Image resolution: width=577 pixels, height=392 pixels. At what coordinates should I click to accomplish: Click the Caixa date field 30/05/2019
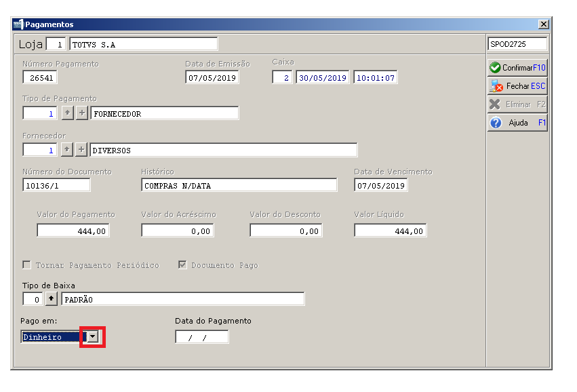(322, 78)
